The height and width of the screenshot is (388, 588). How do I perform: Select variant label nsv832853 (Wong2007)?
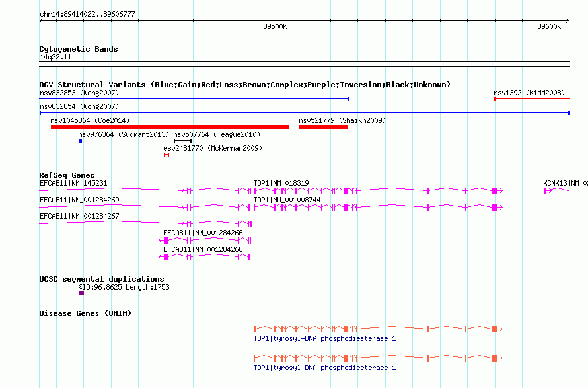[79, 93]
